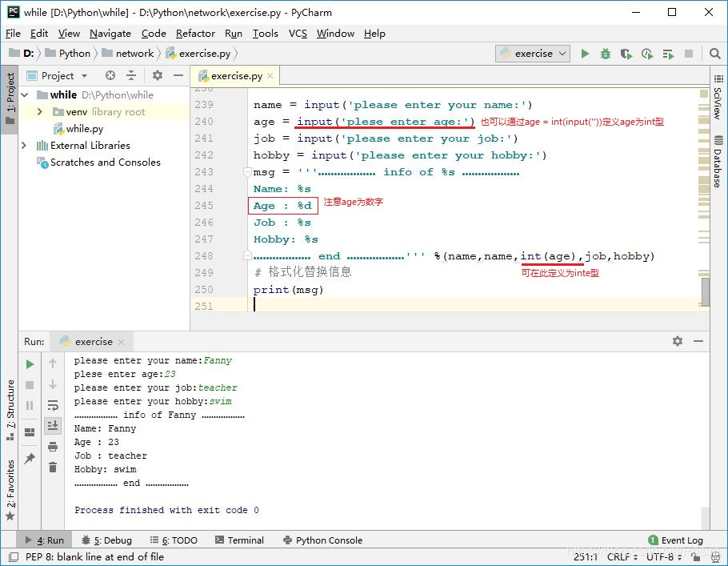Open the SciView side panel
The height and width of the screenshot is (566, 728).
tap(718, 97)
